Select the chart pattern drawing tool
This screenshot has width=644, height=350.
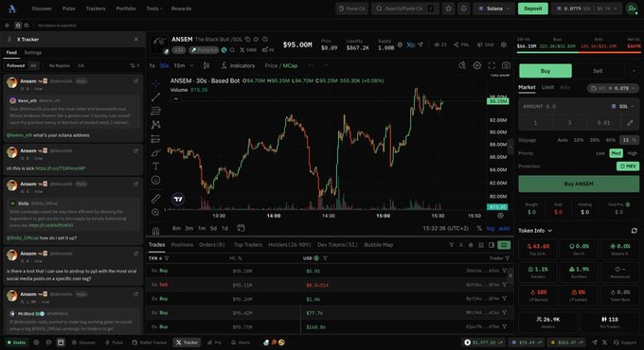click(155, 125)
